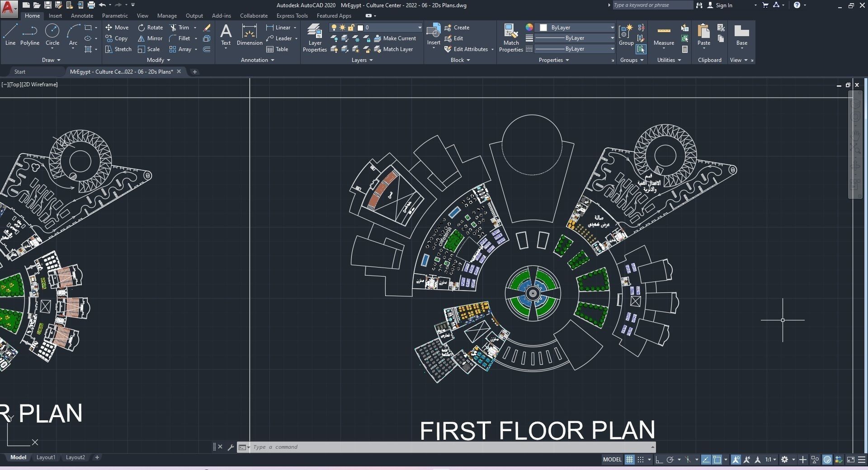The height and width of the screenshot is (470, 868).
Task: Toggle 2D Object Snap in status bar
Action: click(717, 460)
